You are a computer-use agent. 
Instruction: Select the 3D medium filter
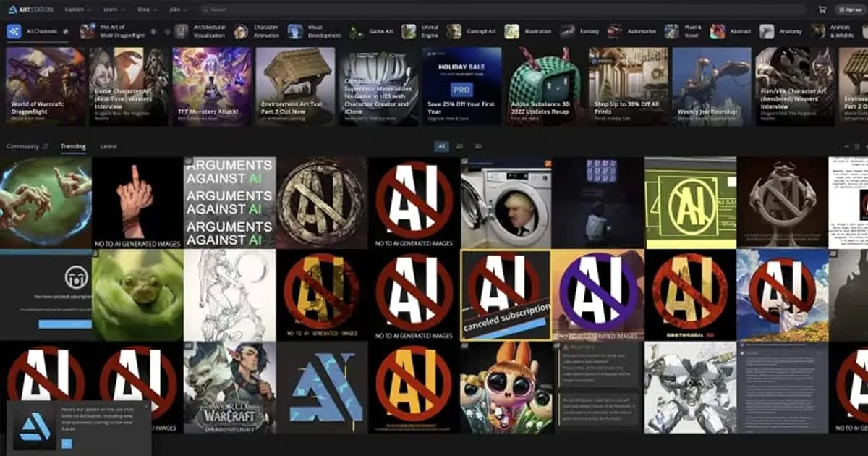tap(478, 146)
